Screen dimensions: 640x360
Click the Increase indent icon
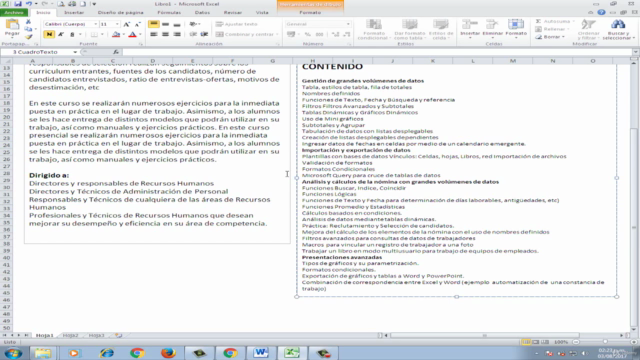click(204, 35)
